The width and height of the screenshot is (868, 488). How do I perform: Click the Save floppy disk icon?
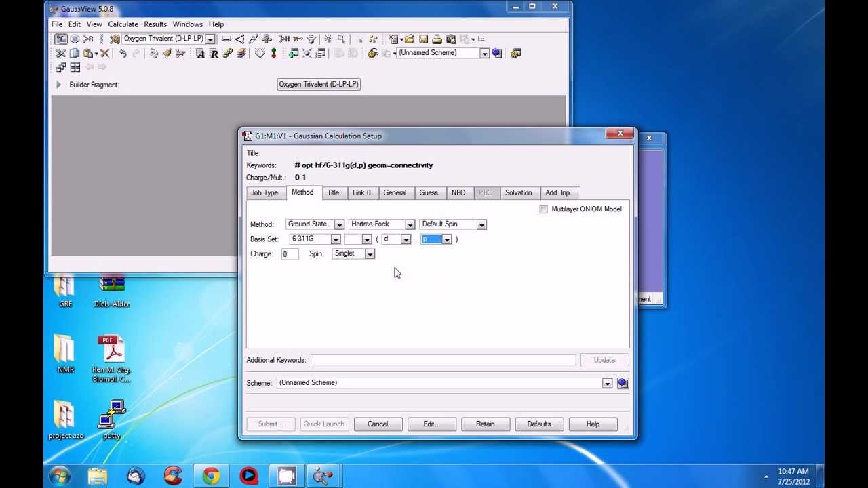pos(423,39)
